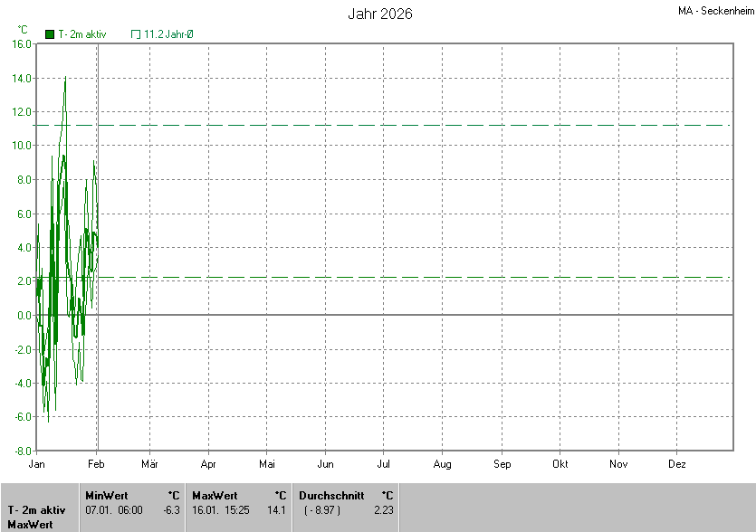The width and height of the screenshot is (756, 532).
Task: Click the Dez month axis label
Action: click(677, 464)
